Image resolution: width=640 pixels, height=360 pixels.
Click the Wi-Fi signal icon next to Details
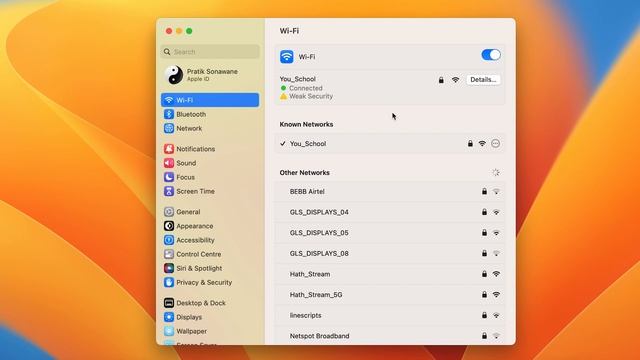pos(455,80)
